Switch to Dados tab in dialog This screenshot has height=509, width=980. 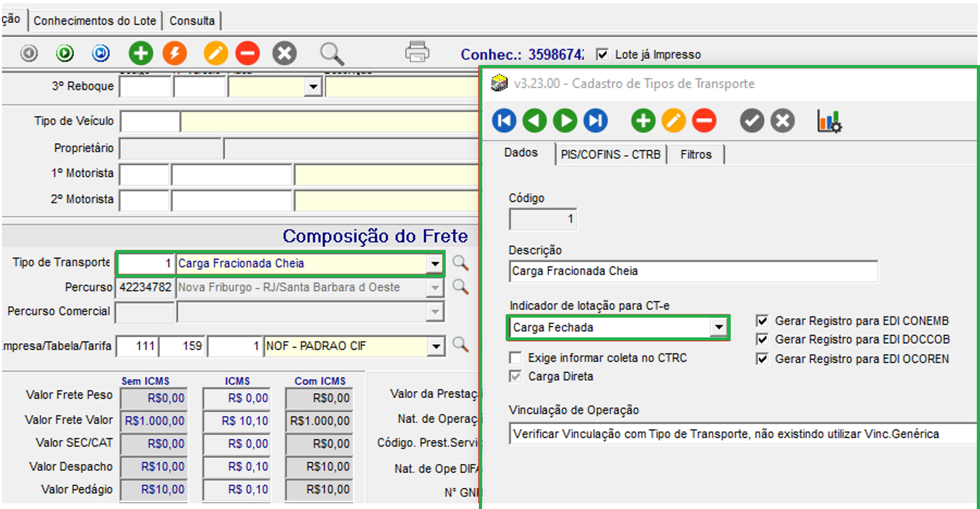coord(521,152)
